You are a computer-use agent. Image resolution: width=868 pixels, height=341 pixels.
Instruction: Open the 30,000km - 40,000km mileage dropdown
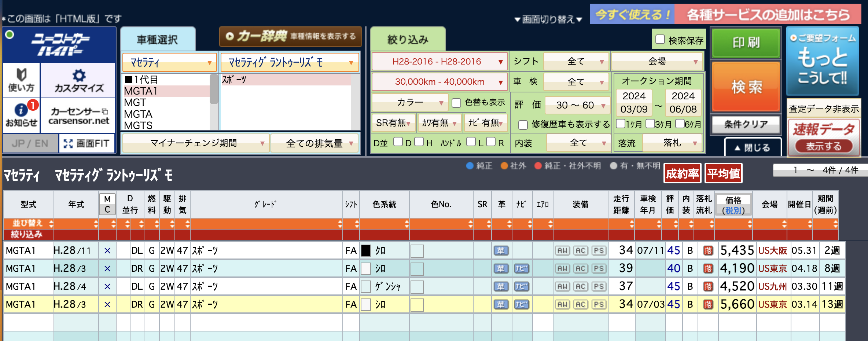pos(439,82)
